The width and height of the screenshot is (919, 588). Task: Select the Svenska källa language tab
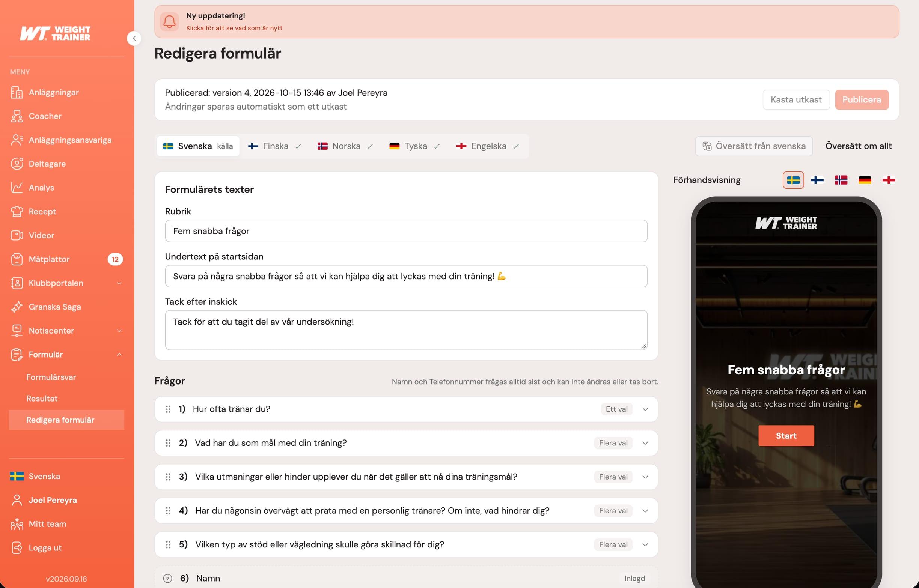(198, 146)
